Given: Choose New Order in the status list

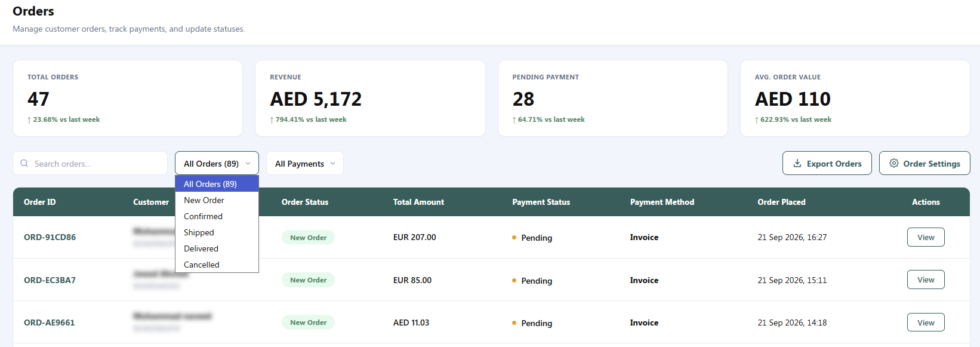Looking at the screenshot, I should (217, 200).
